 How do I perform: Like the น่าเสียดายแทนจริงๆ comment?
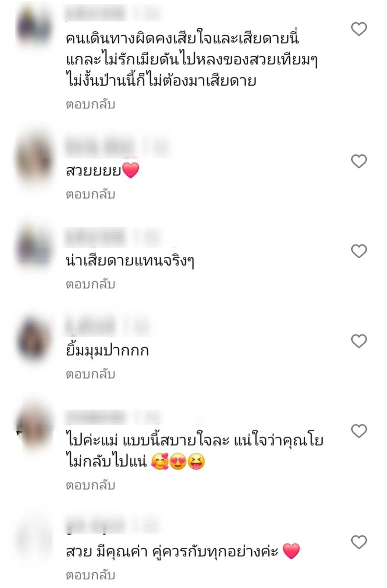tap(359, 251)
